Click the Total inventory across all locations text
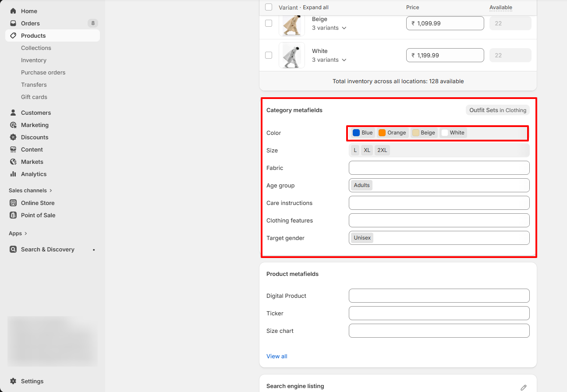Viewport: 567px width, 392px height. [x=398, y=81]
